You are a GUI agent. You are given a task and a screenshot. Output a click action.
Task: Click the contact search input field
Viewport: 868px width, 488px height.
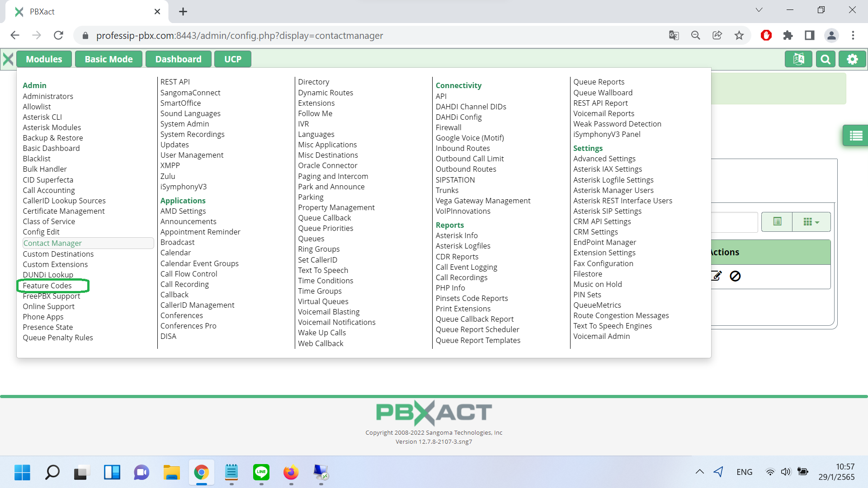pos(734,222)
